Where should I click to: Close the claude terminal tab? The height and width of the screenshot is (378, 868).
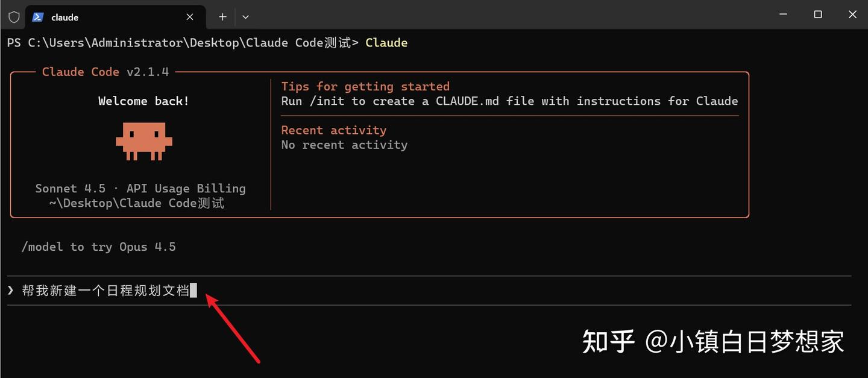point(190,17)
